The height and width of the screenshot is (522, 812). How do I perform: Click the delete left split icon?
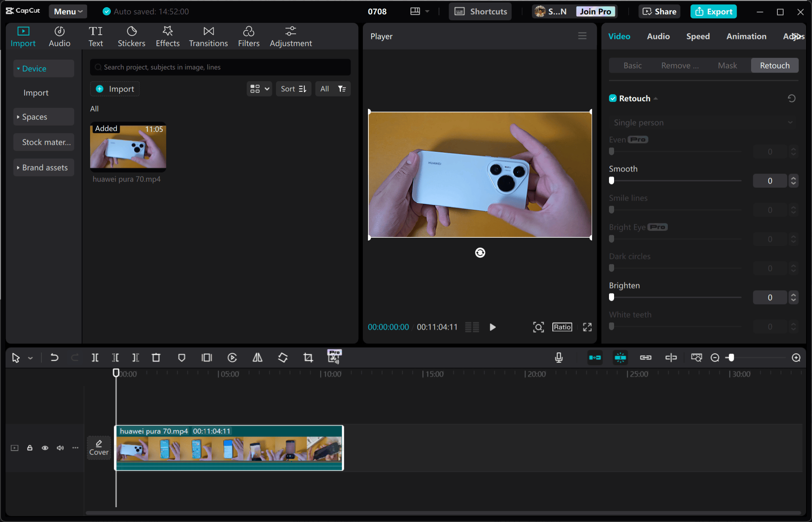tap(115, 358)
